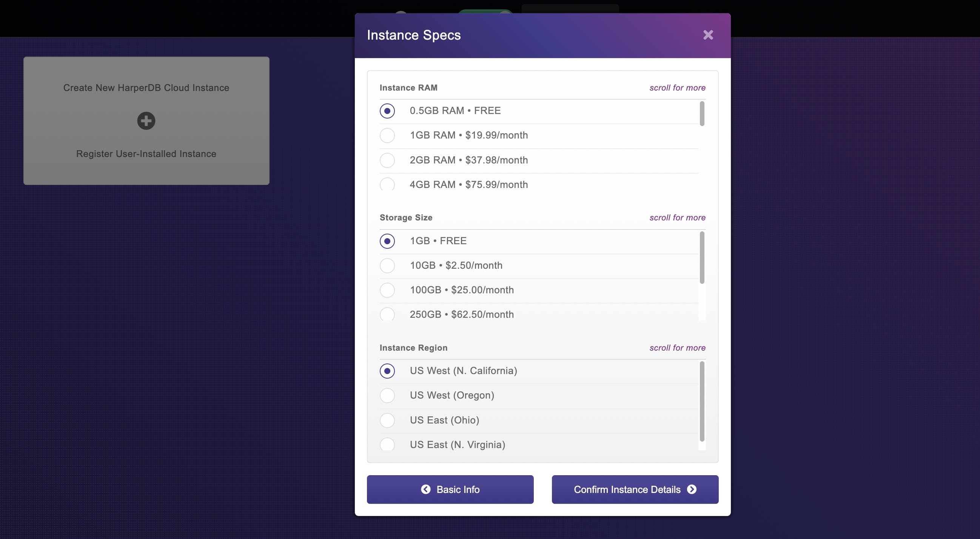The image size is (980, 539).
Task: Select 1GB RAM $19.99/month option
Action: pos(387,136)
